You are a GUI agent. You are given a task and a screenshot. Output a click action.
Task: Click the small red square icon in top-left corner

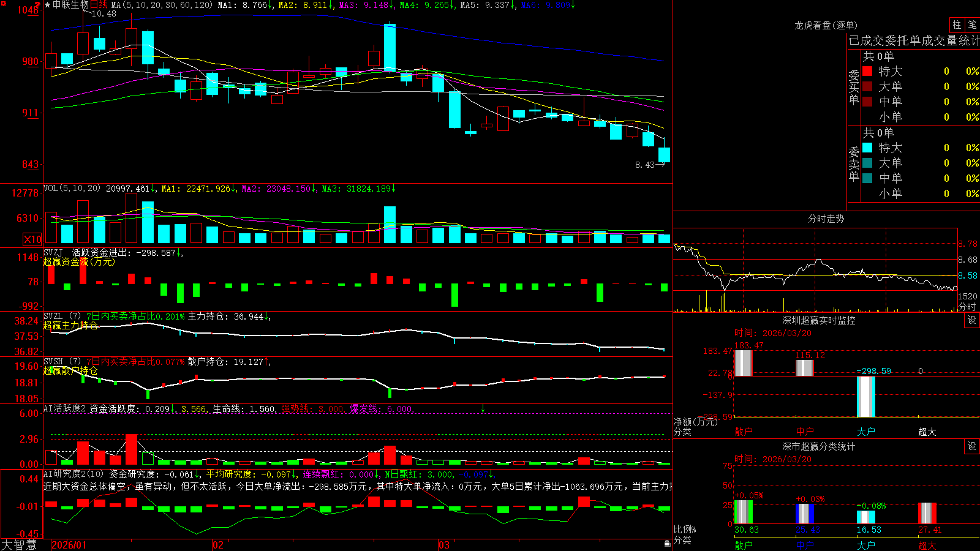point(2,3)
